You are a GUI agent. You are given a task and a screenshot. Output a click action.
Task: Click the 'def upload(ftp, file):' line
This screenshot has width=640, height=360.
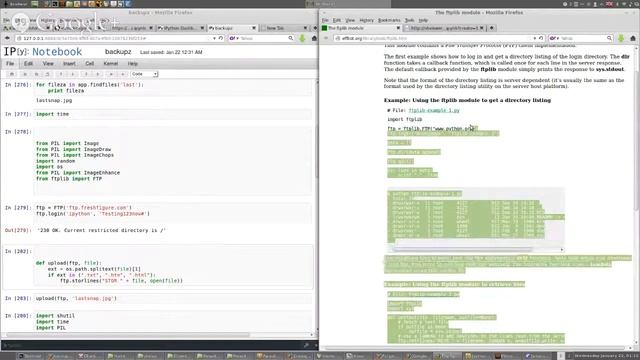point(69,263)
